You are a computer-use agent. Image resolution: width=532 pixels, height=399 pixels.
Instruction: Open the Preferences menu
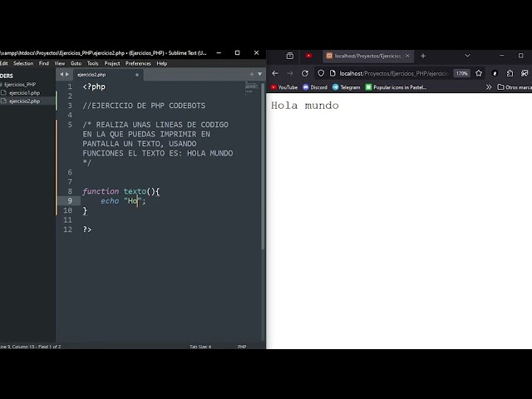[x=138, y=63]
